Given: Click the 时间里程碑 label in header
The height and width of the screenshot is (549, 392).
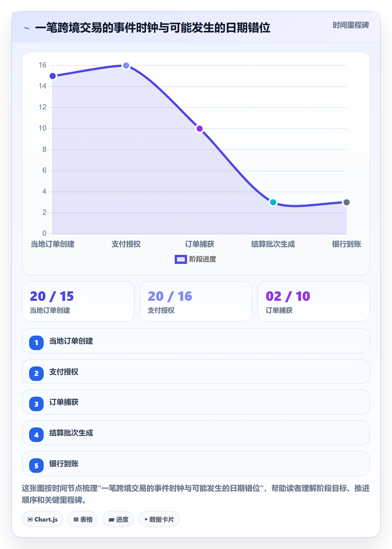Looking at the screenshot, I should [x=351, y=25].
